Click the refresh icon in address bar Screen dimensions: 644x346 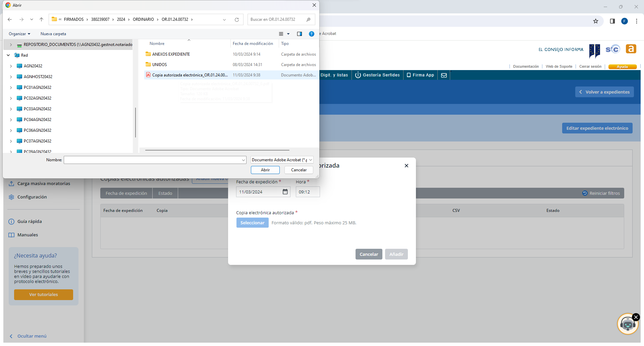click(237, 19)
